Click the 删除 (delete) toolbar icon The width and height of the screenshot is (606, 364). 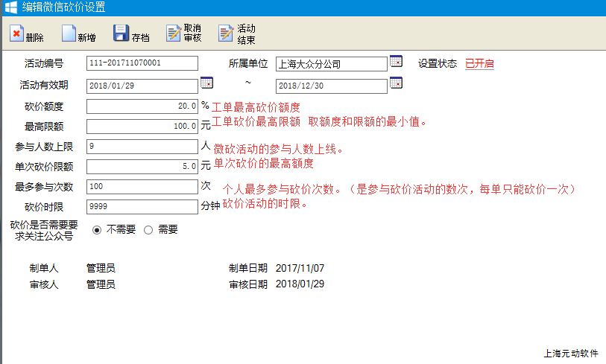tap(17, 34)
